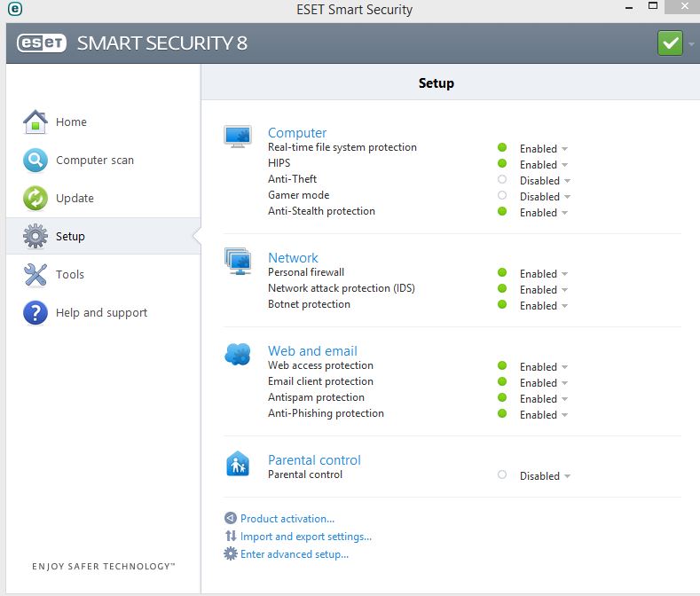
Task: Open the Enter advanced setup link
Action: click(294, 554)
